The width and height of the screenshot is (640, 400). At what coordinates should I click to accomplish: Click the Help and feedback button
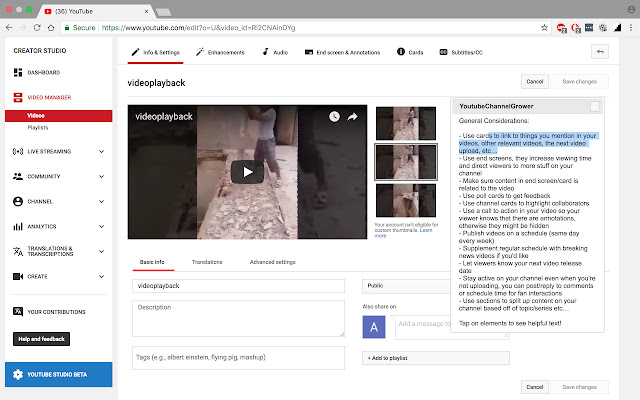(41, 339)
